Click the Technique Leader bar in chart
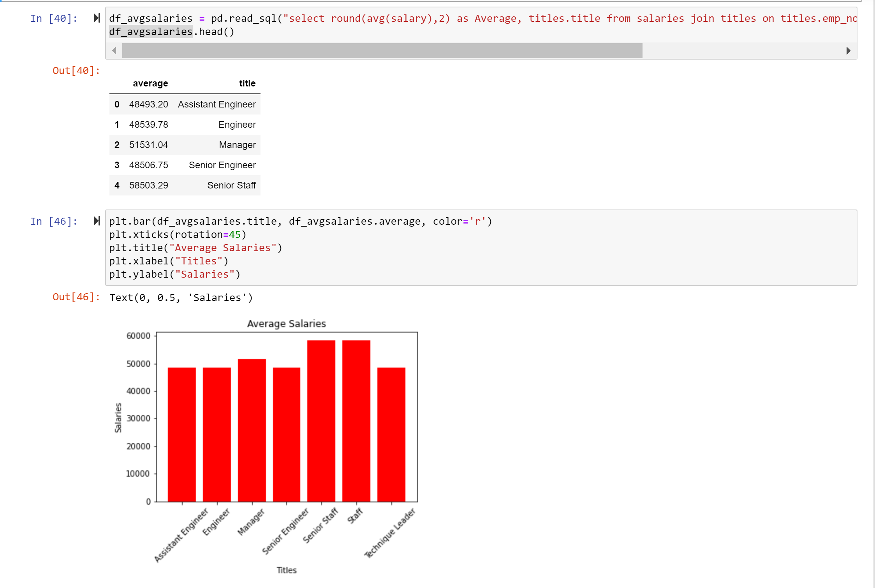 point(391,434)
